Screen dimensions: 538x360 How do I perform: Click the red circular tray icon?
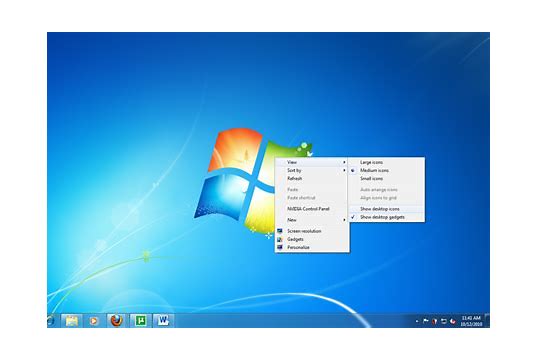coord(453,321)
